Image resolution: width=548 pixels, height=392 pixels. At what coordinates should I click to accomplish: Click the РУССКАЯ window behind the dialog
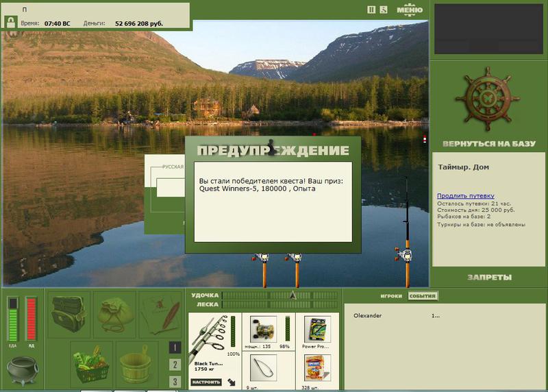[x=164, y=194]
